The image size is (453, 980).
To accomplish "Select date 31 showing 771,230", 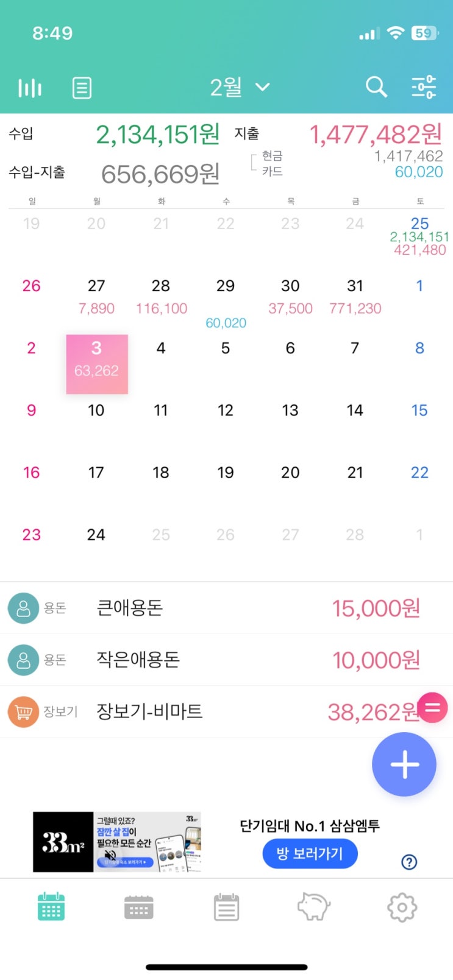I will click(355, 297).
